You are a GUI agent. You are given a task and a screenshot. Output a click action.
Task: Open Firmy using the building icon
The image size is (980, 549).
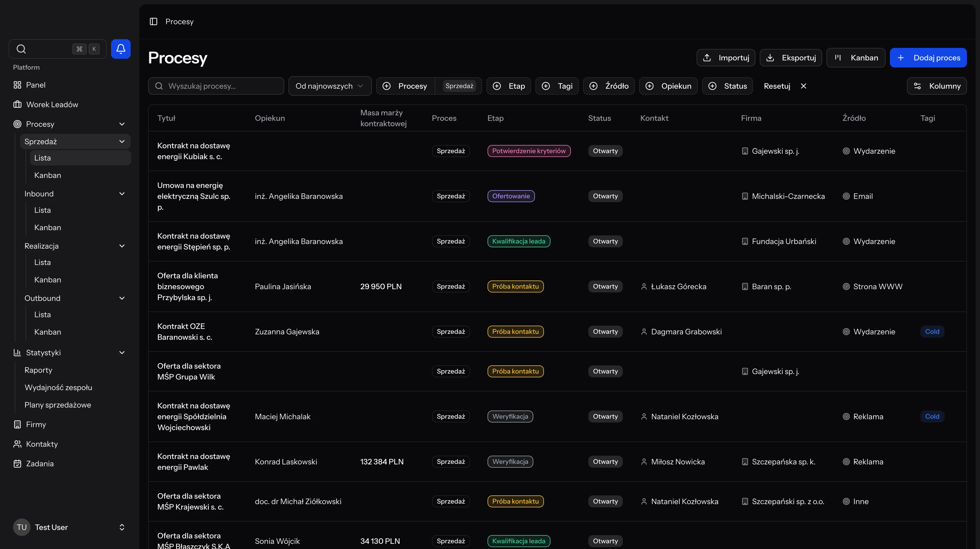[17, 424]
